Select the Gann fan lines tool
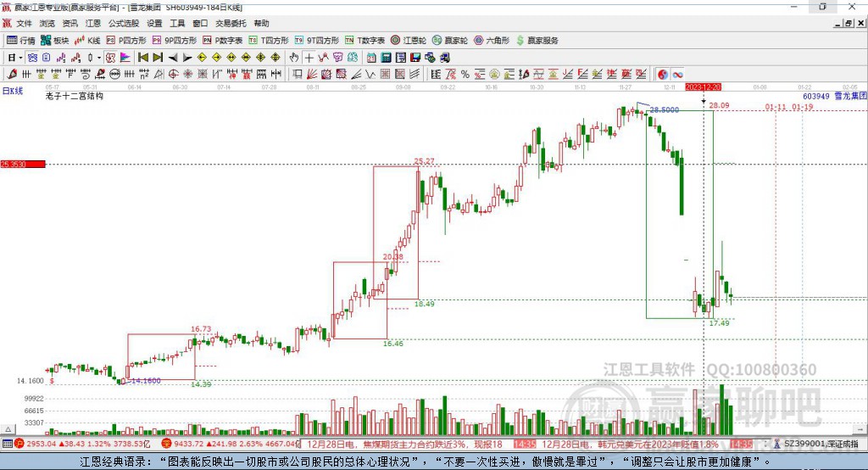Screen dimensions: 868x470 (x=312, y=75)
